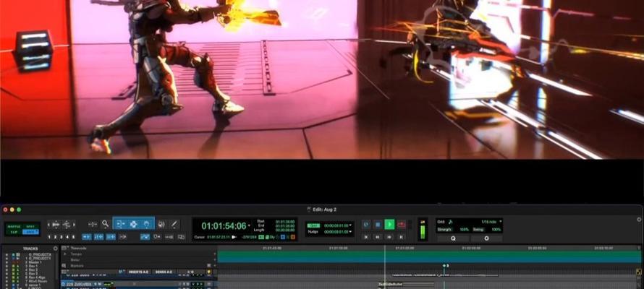Click the video preview frame
This screenshot has height=289, width=644.
click(x=322, y=79)
